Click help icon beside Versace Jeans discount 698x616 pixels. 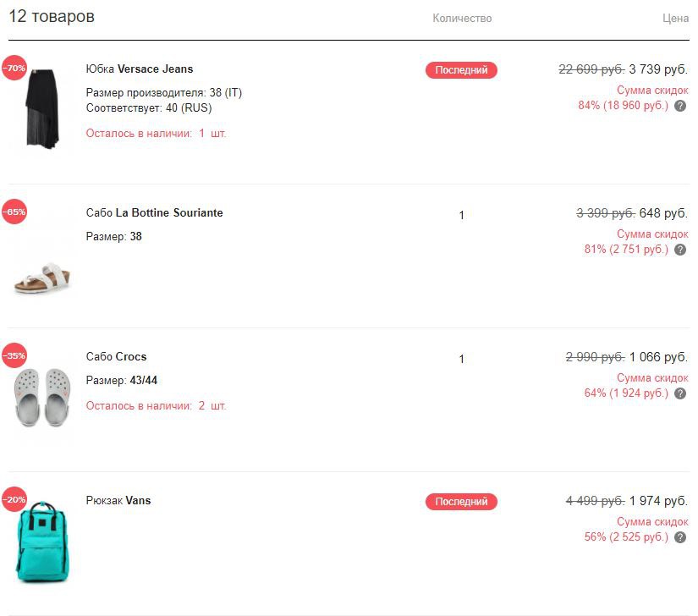pyautogui.click(x=680, y=106)
